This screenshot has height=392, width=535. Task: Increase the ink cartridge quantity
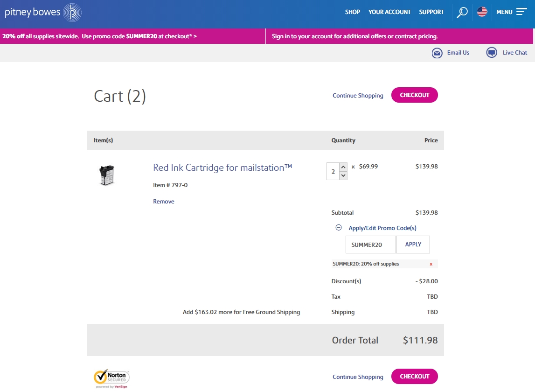[x=343, y=167]
